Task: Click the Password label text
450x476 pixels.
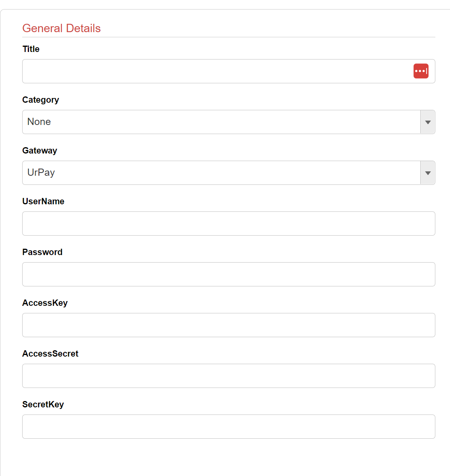Action: 42,252
